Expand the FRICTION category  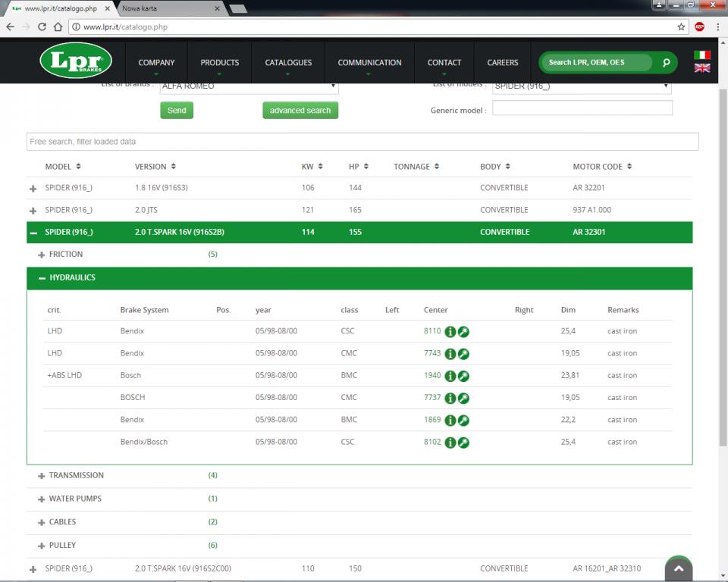pos(41,255)
